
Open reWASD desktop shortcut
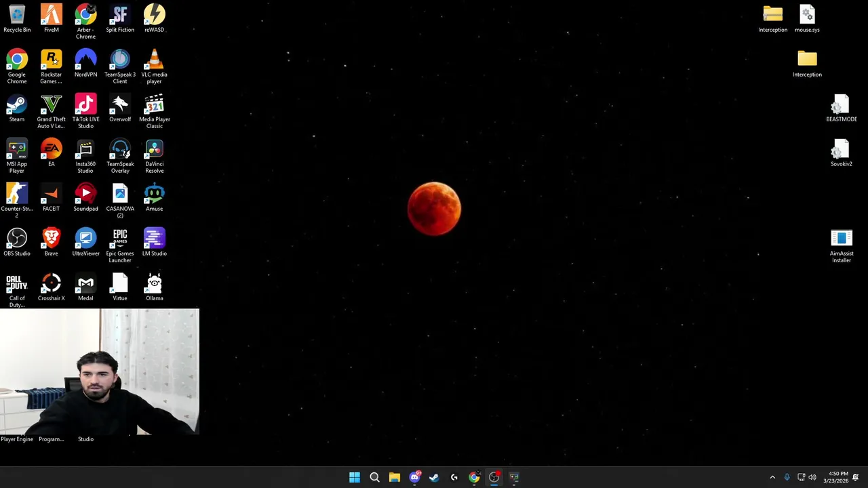point(154,18)
